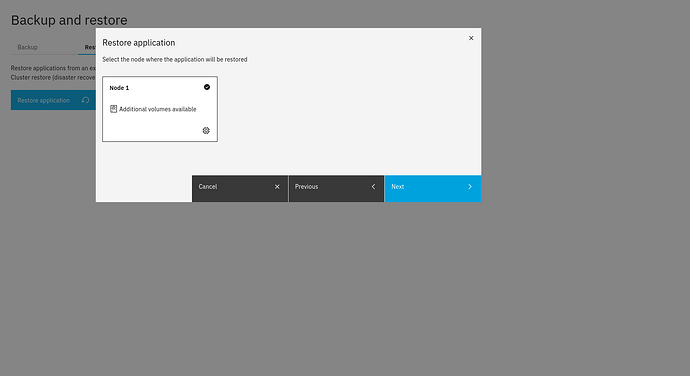This screenshot has width=690, height=376.
Task: Proceed with the Next button
Action: coord(433,188)
